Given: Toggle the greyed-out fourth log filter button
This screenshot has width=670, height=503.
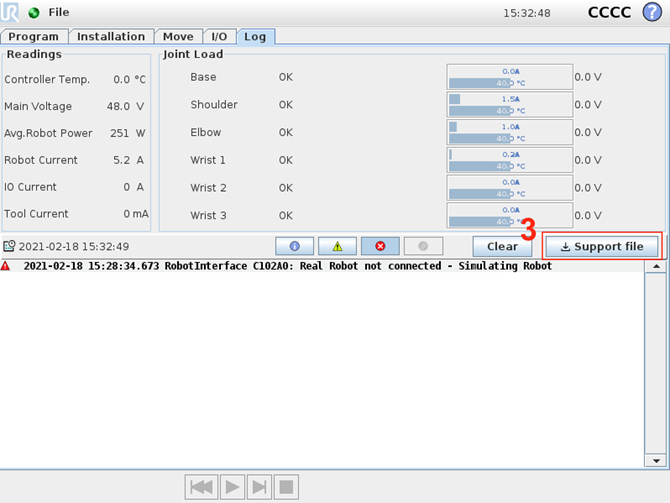Looking at the screenshot, I should [x=423, y=246].
